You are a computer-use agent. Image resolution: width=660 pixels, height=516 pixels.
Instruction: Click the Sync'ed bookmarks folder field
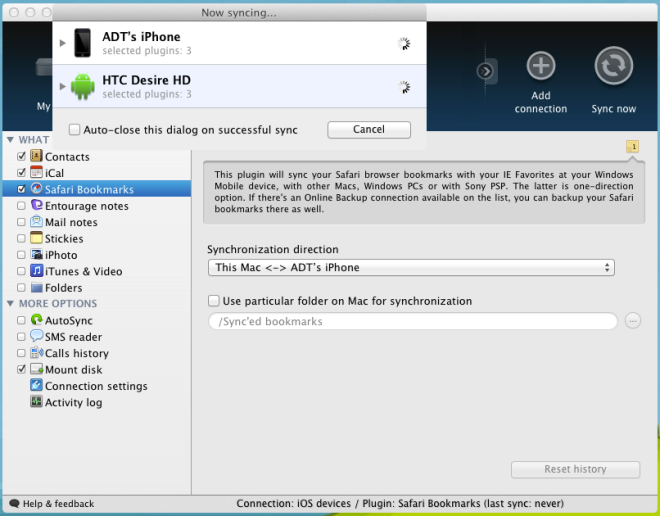tap(412, 322)
